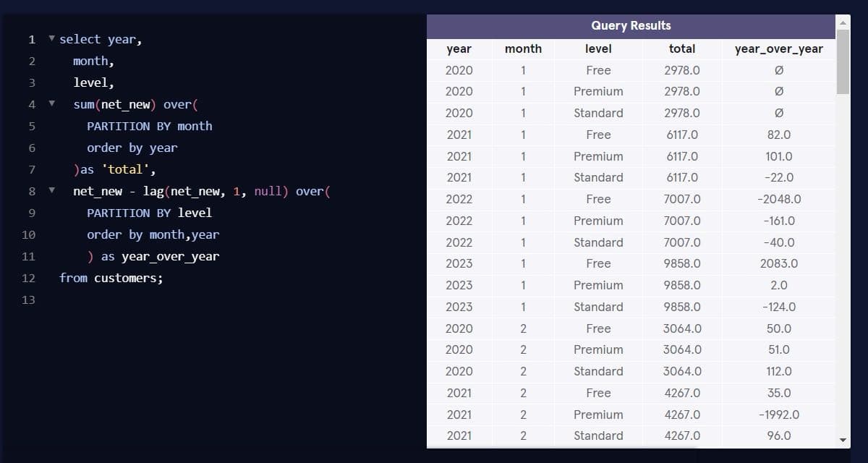The image size is (868, 463).
Task: Collapse the sum window function on line 4
Action: [50, 104]
